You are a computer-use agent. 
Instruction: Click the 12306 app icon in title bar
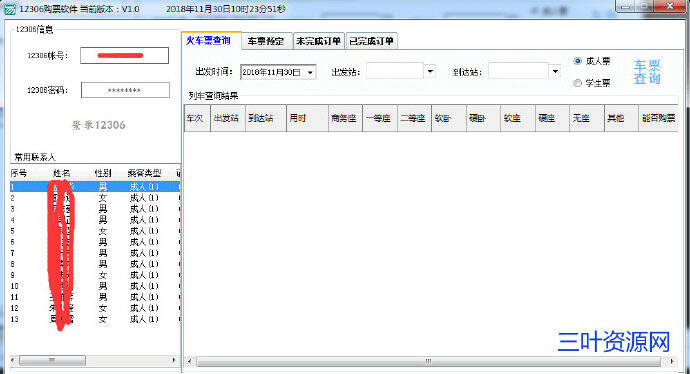[x=9, y=9]
